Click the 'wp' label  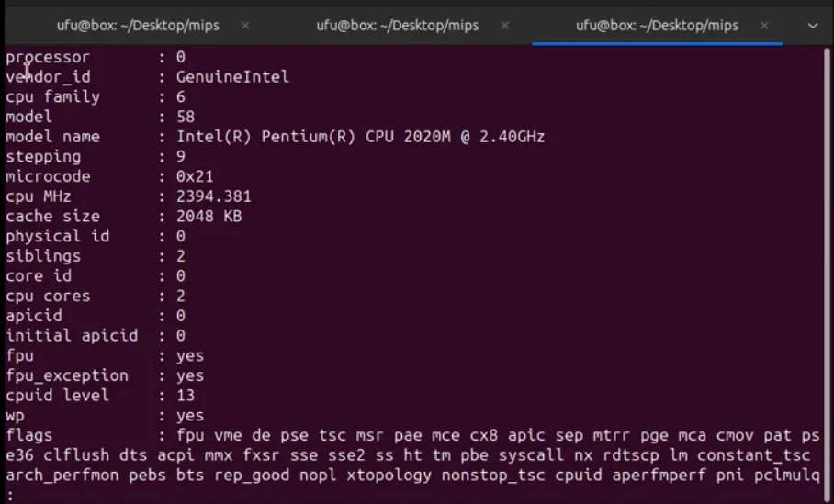[15, 416]
